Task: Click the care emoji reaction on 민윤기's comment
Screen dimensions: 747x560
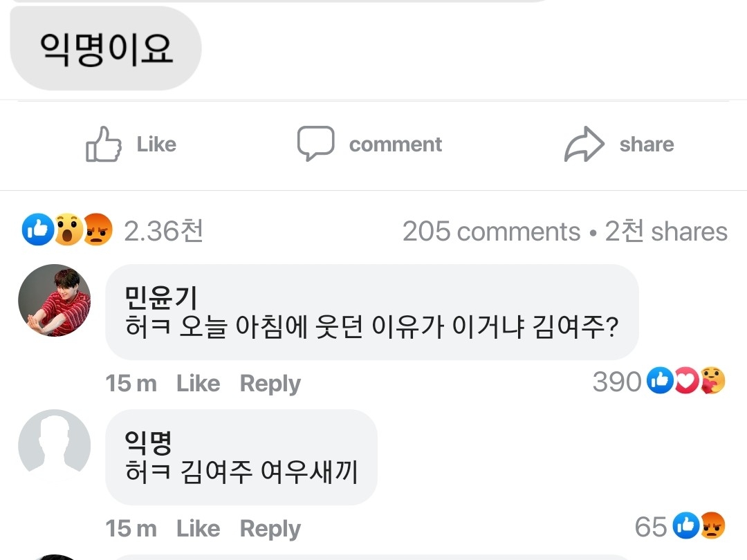Action: click(x=712, y=381)
